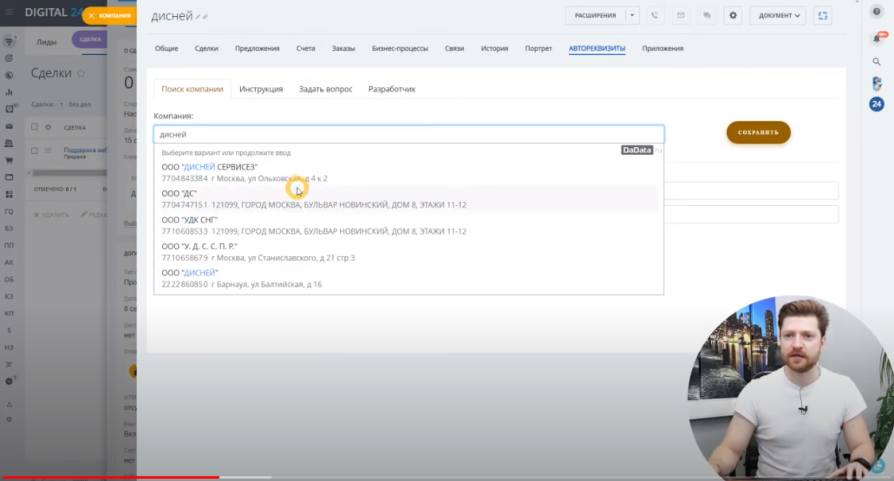Open the Связи tab
Viewport: 894px width, 481px height.
[454, 48]
